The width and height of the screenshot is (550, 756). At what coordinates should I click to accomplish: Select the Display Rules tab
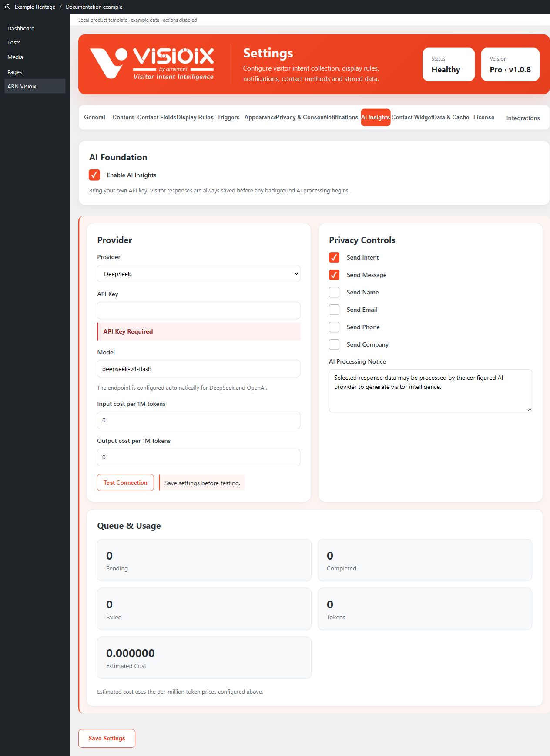click(195, 117)
